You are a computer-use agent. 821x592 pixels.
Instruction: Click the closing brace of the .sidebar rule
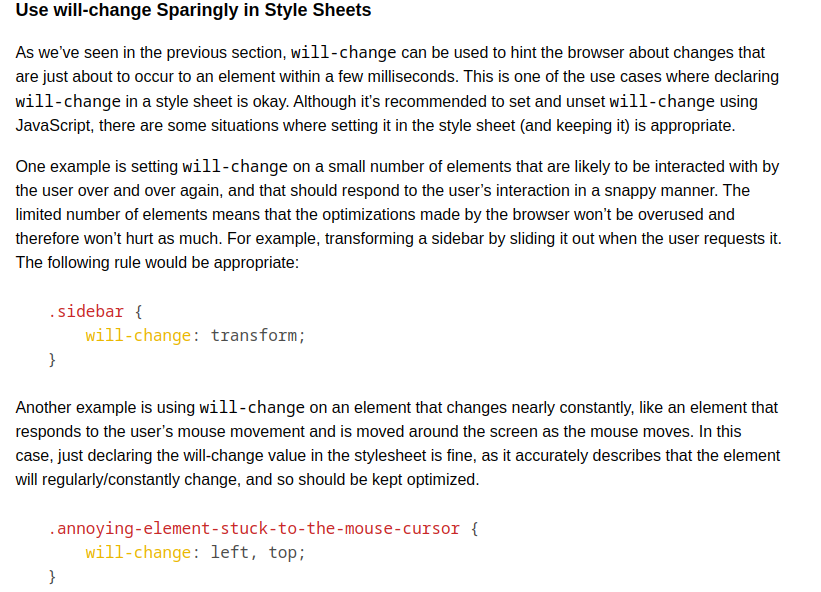(x=53, y=359)
